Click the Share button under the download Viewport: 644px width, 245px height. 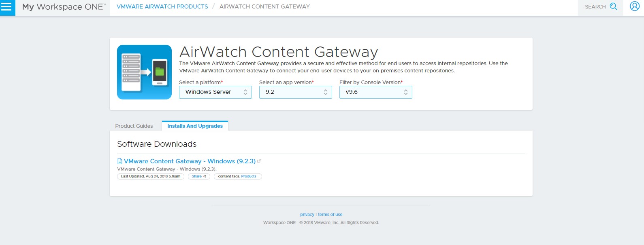pos(198,176)
